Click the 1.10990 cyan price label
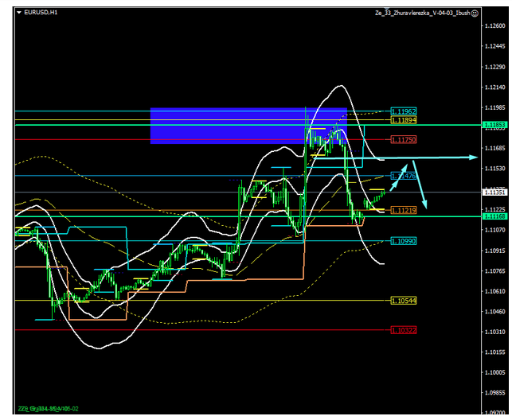 click(x=404, y=240)
